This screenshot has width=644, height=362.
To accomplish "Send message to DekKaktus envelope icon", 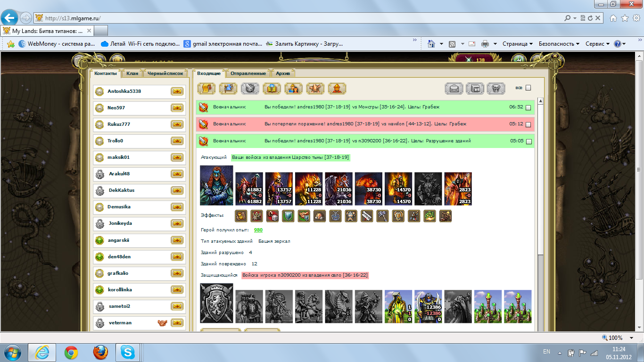I will 177,190.
